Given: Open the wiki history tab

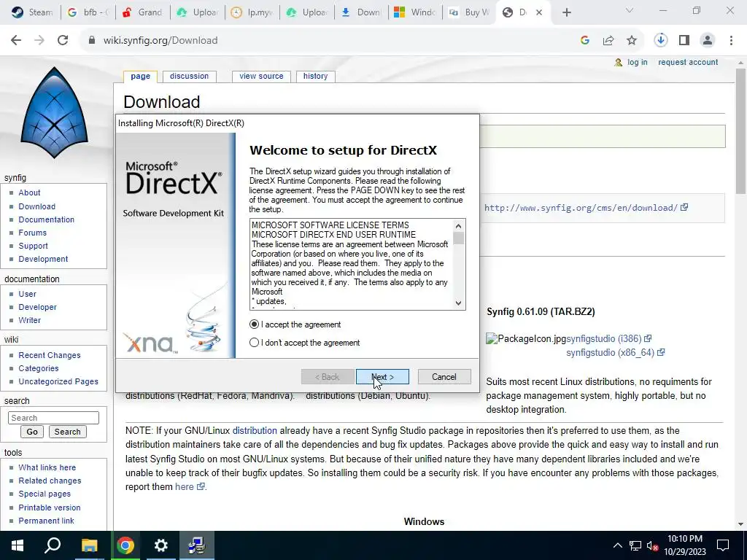Looking at the screenshot, I should tap(315, 76).
